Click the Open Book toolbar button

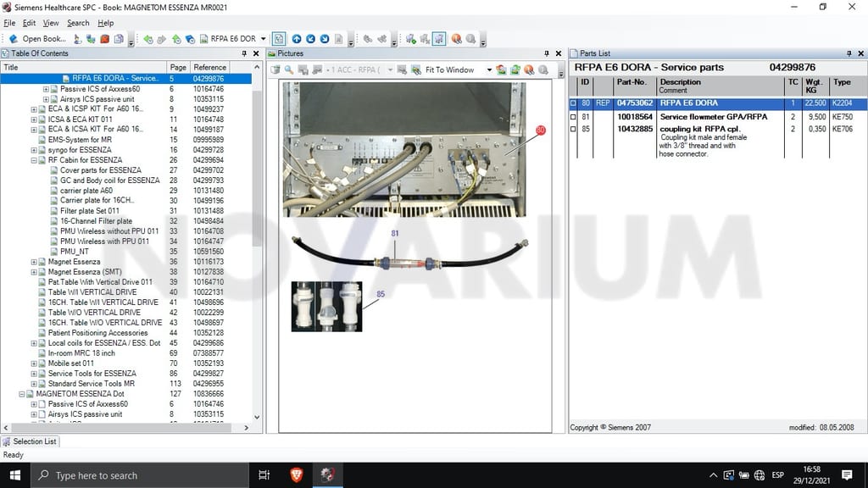pos(37,39)
